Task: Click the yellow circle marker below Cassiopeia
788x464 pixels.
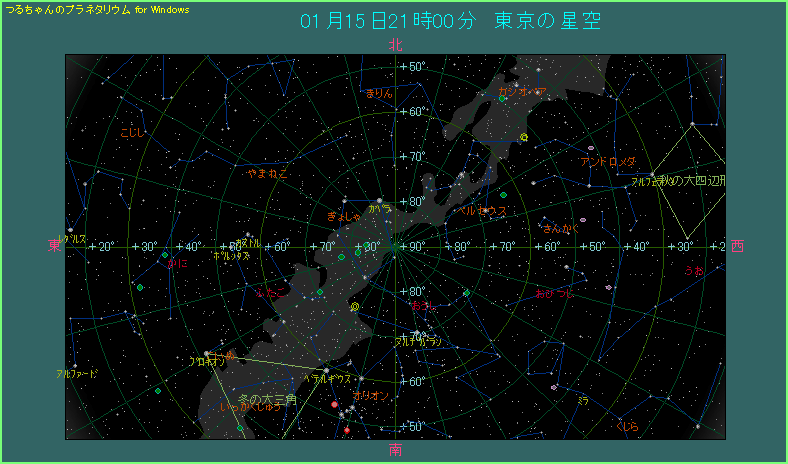Action: click(524, 137)
